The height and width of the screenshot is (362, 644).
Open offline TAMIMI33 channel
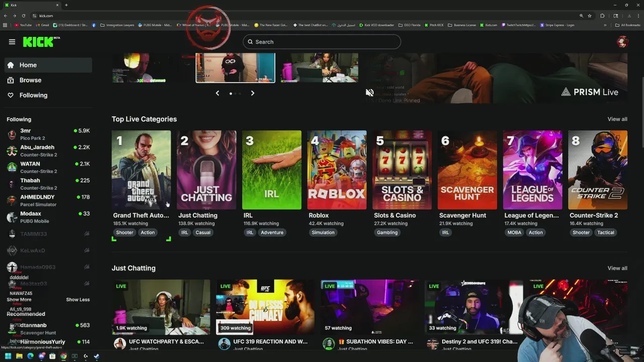pos(48,234)
